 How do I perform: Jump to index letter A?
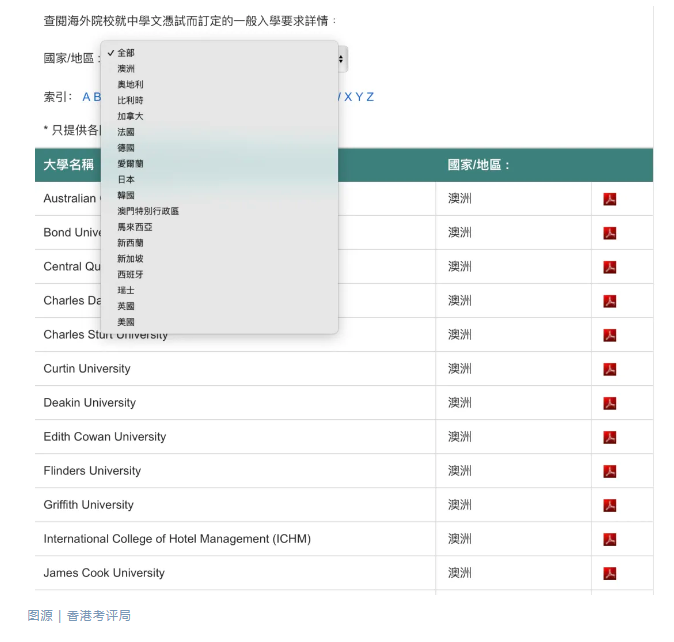(86, 97)
